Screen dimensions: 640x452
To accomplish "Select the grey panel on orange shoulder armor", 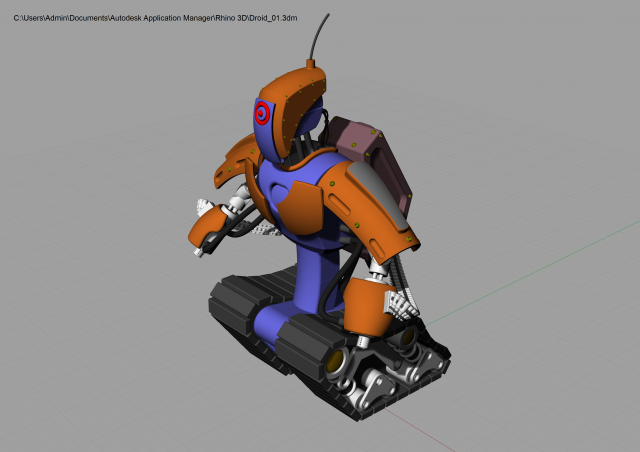I will pos(378,193).
